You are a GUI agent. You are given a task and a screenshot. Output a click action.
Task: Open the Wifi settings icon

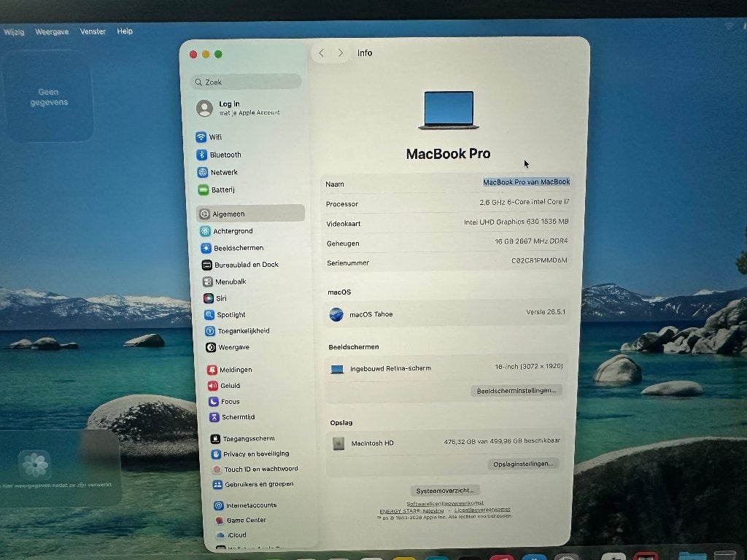point(201,137)
